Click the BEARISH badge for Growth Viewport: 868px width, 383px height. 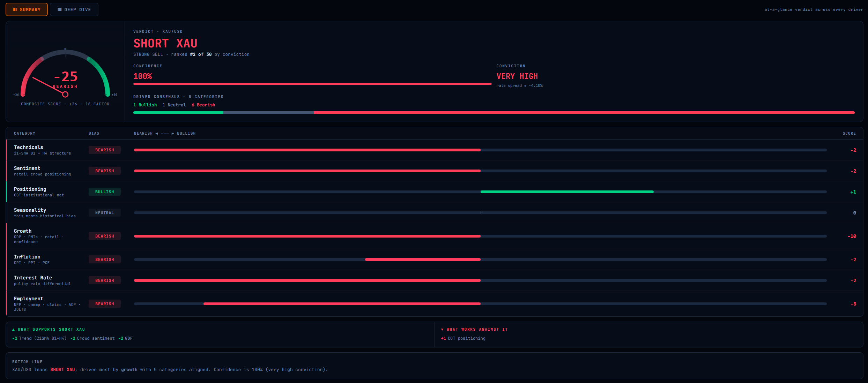click(x=105, y=236)
